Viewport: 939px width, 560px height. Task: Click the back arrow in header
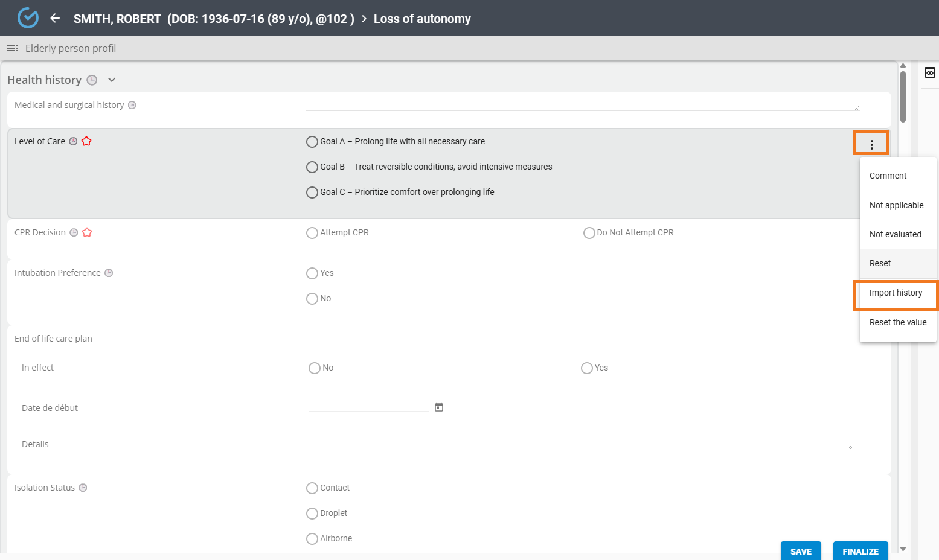click(x=55, y=18)
